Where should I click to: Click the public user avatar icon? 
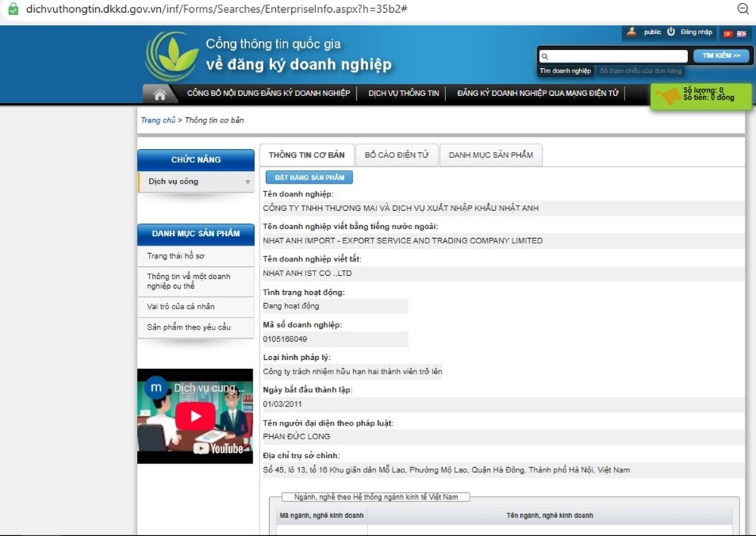pyautogui.click(x=631, y=32)
